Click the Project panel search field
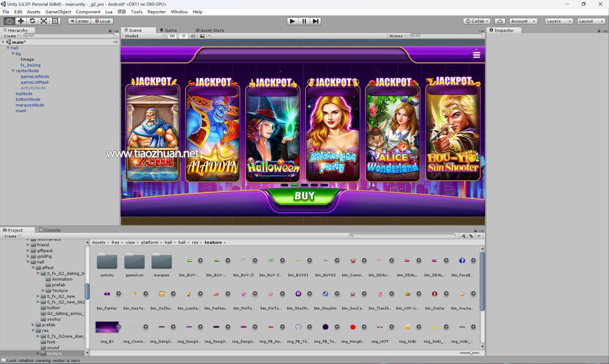 (403, 236)
